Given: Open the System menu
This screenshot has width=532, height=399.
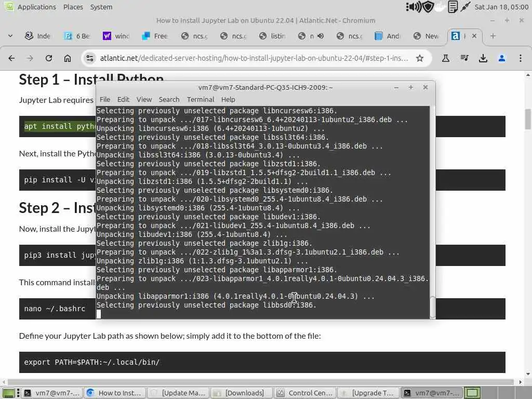Looking at the screenshot, I should (101, 7).
